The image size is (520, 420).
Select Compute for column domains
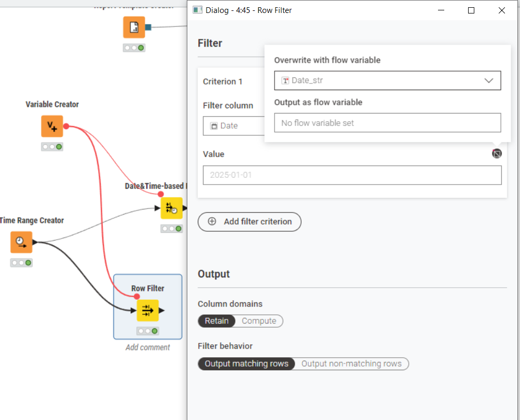click(258, 321)
